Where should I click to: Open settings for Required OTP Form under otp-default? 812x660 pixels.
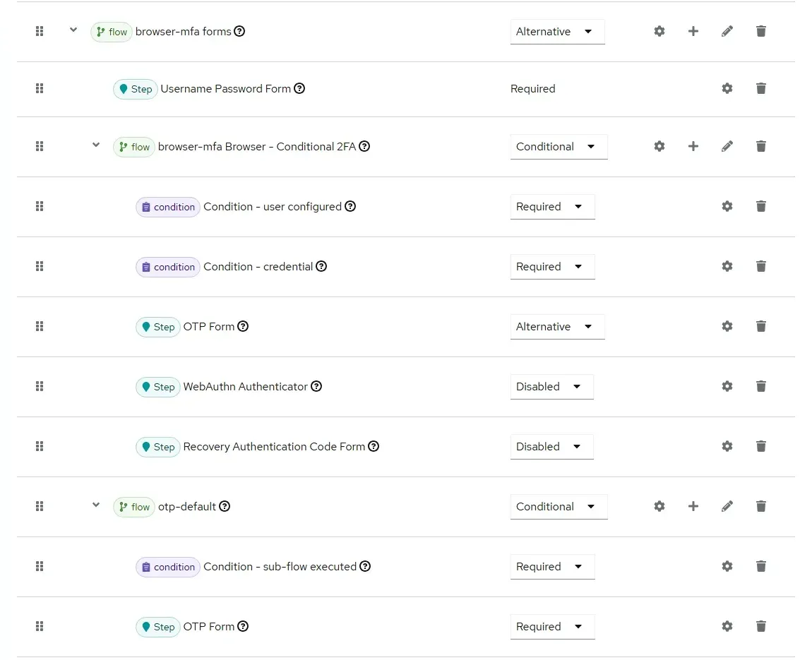tap(727, 626)
